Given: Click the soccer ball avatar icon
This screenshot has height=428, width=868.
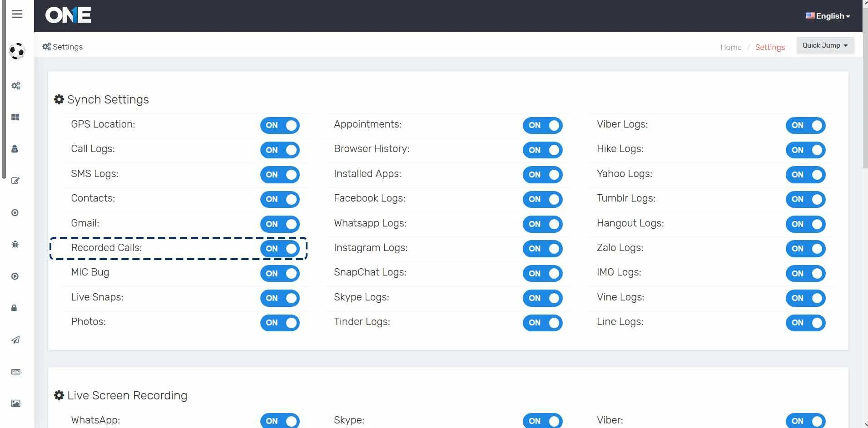Looking at the screenshot, I should [x=17, y=51].
